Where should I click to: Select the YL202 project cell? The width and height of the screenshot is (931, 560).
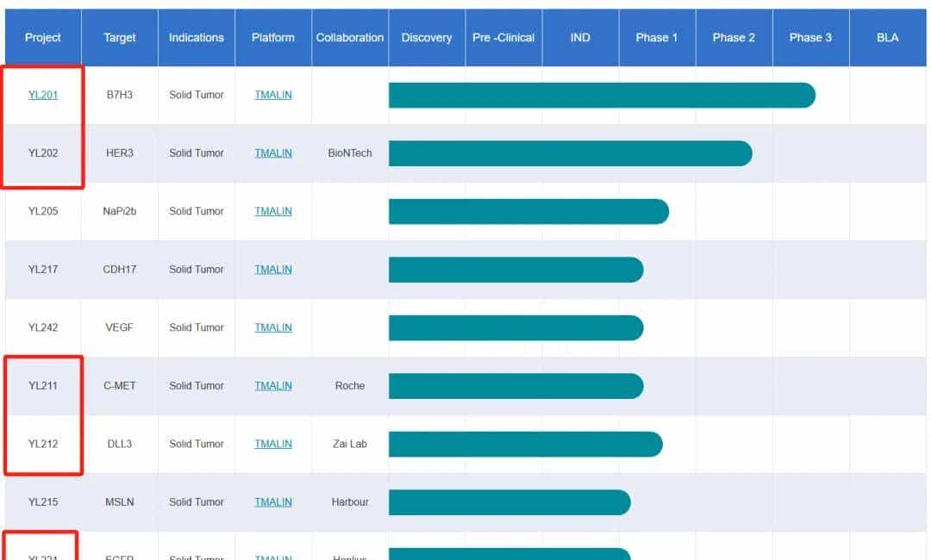43,153
